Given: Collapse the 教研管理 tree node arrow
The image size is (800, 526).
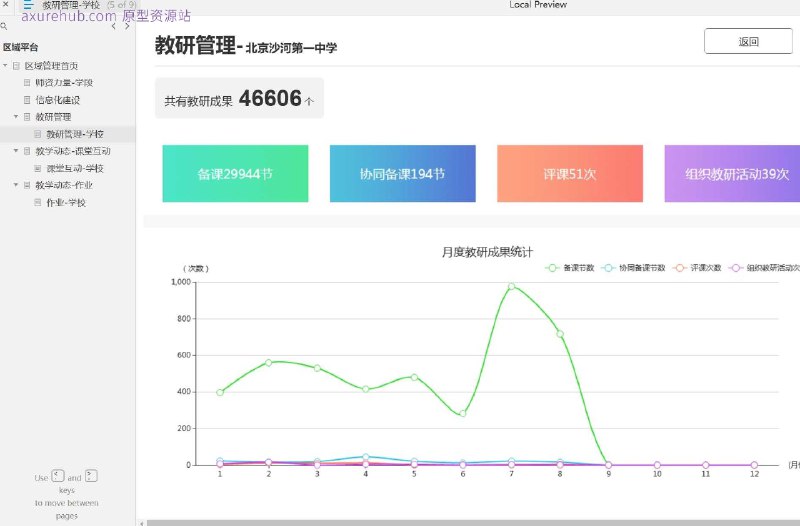Looking at the screenshot, I should pos(16,117).
